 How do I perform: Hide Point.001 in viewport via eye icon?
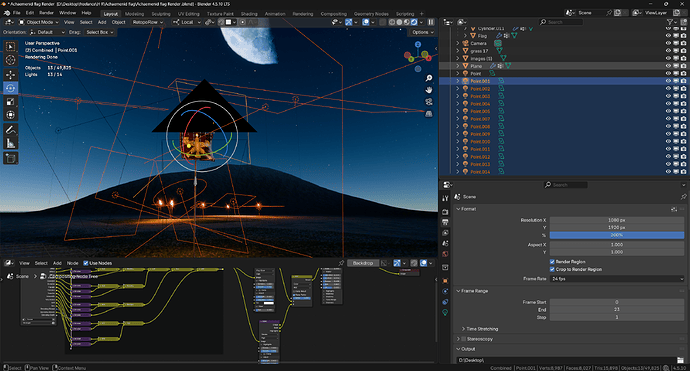pos(668,81)
